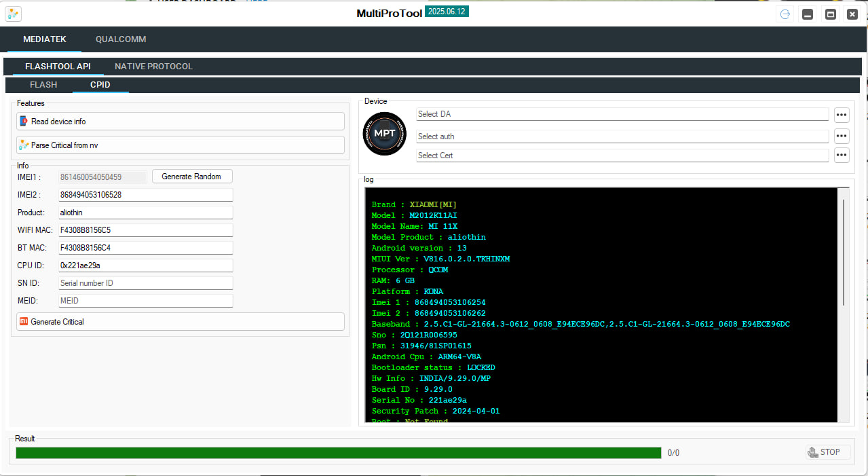Click the Generate Random button
868x476 pixels.
[191, 177]
